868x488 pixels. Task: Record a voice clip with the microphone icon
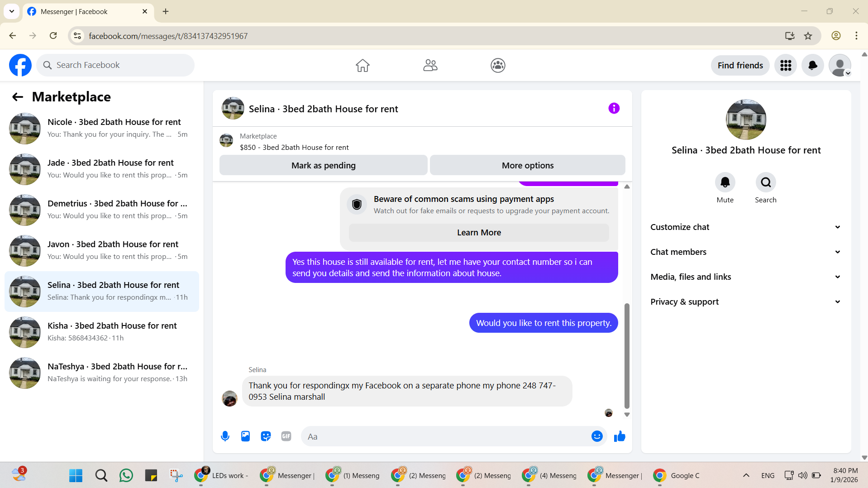click(225, 436)
